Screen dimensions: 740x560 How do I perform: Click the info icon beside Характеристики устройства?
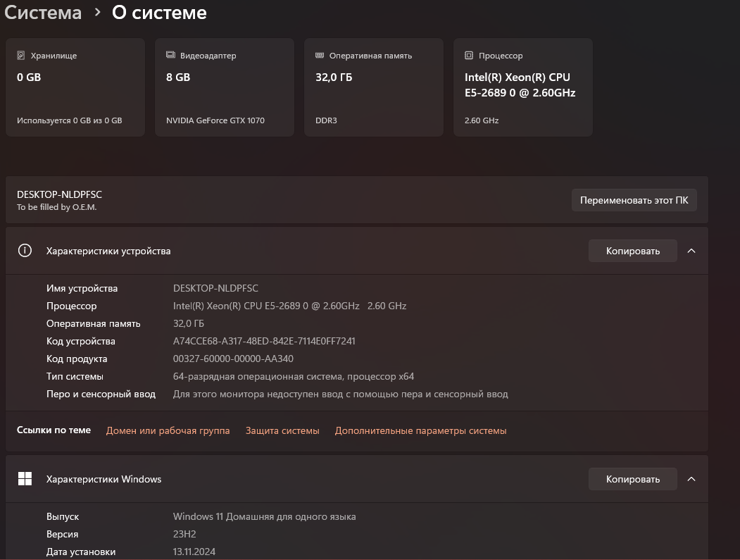(x=25, y=250)
